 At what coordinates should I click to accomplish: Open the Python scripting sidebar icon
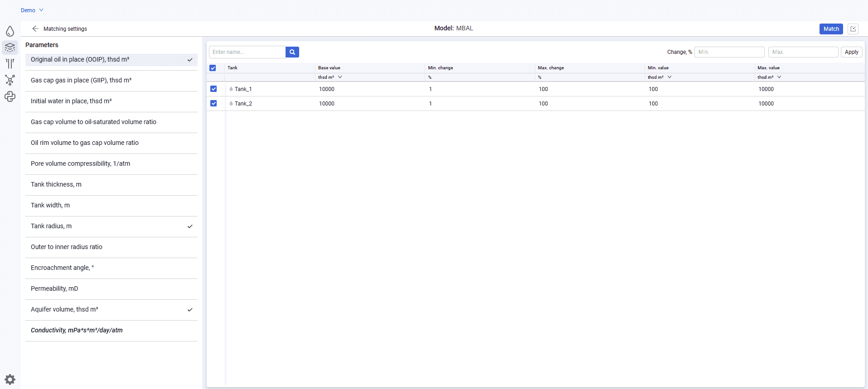(x=10, y=96)
